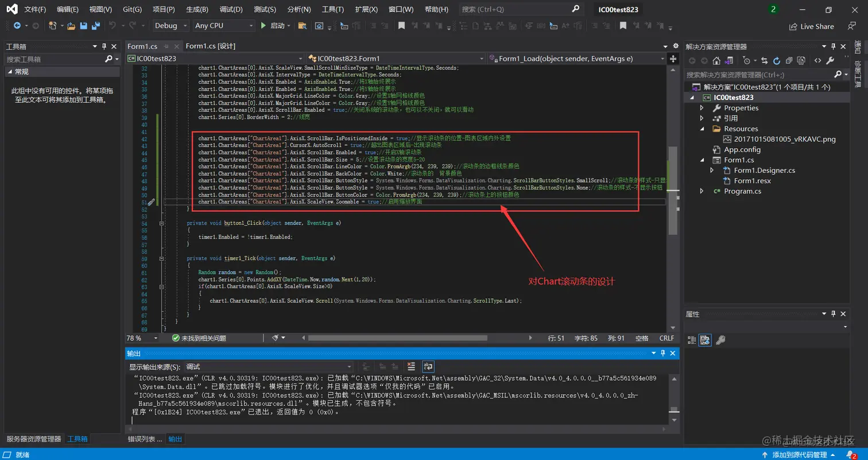
Task: Click the new project icon
Action: (53, 26)
